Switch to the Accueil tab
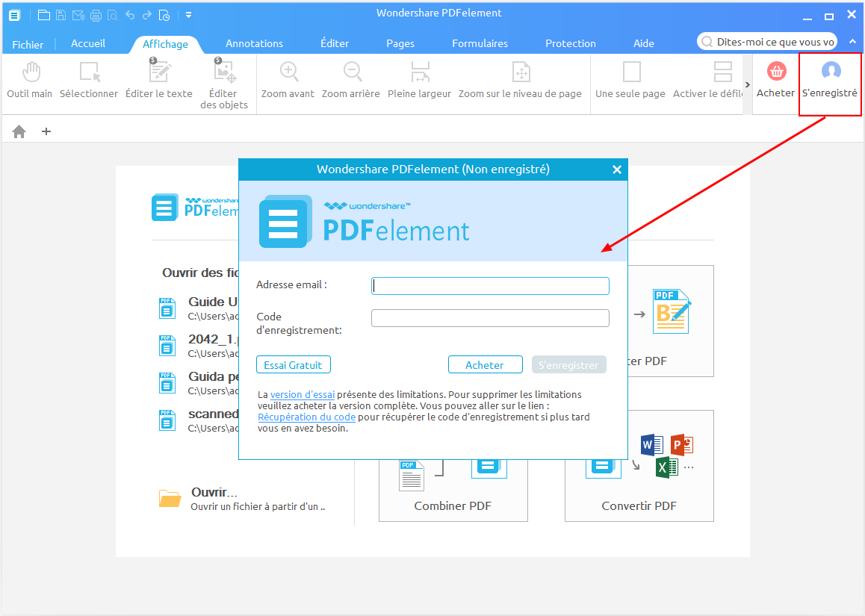 88,43
